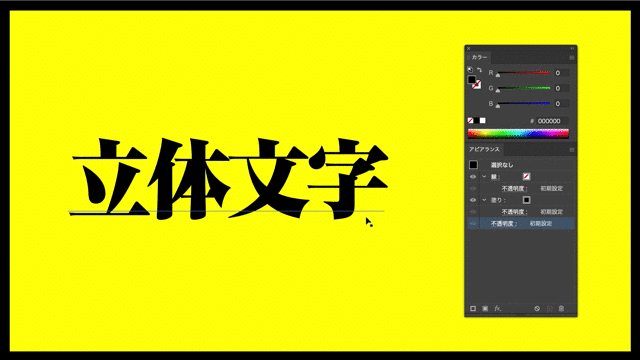
Task: Click the 選択なし text
Action: pyautogui.click(x=502, y=165)
